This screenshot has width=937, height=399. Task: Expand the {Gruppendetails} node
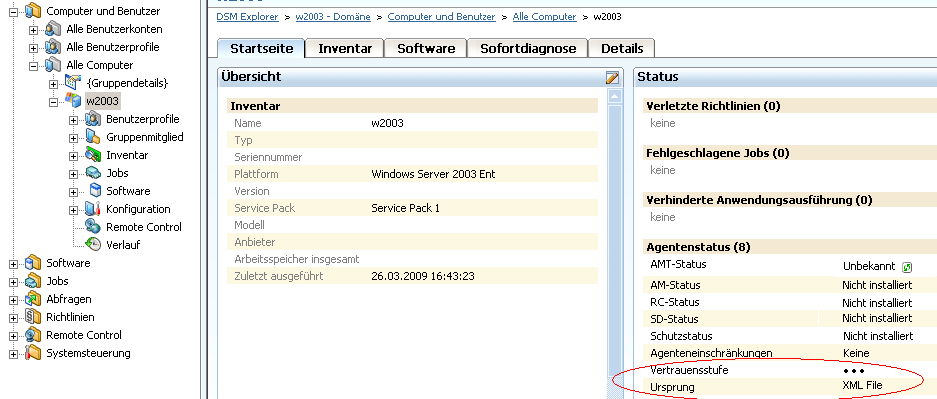[x=53, y=84]
